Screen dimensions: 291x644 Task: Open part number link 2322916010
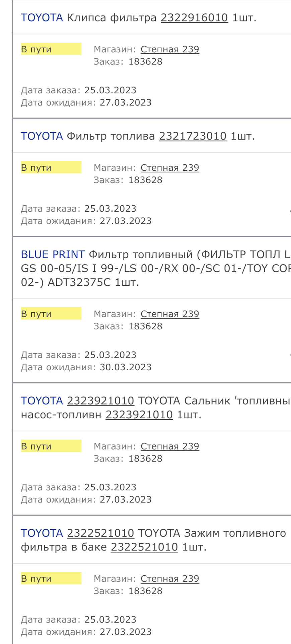point(194,17)
